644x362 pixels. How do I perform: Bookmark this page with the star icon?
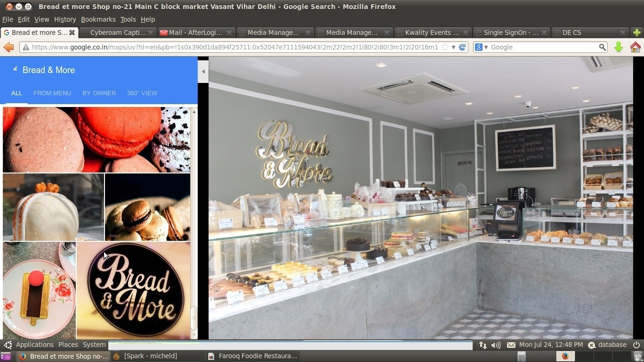point(445,47)
